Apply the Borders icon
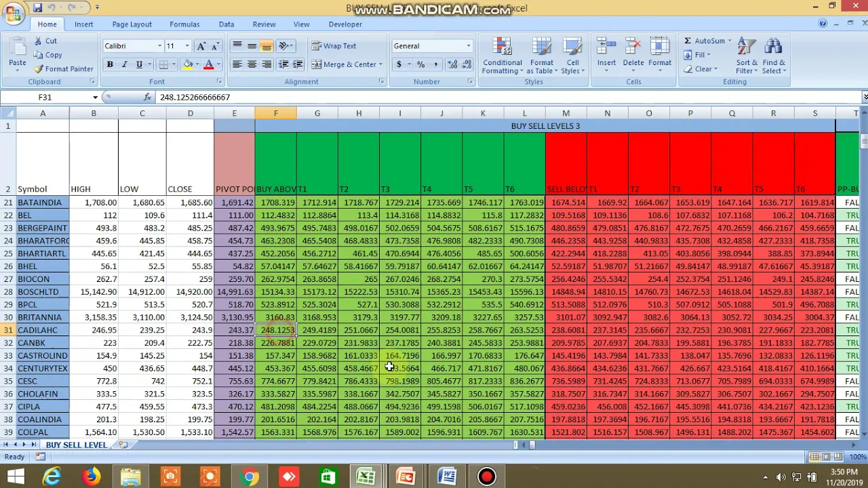Screen dimensions: 868x488 click(163, 64)
